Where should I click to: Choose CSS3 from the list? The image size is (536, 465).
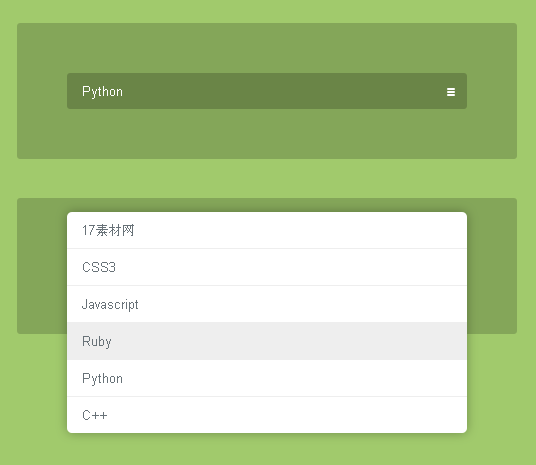pyautogui.click(x=267, y=267)
